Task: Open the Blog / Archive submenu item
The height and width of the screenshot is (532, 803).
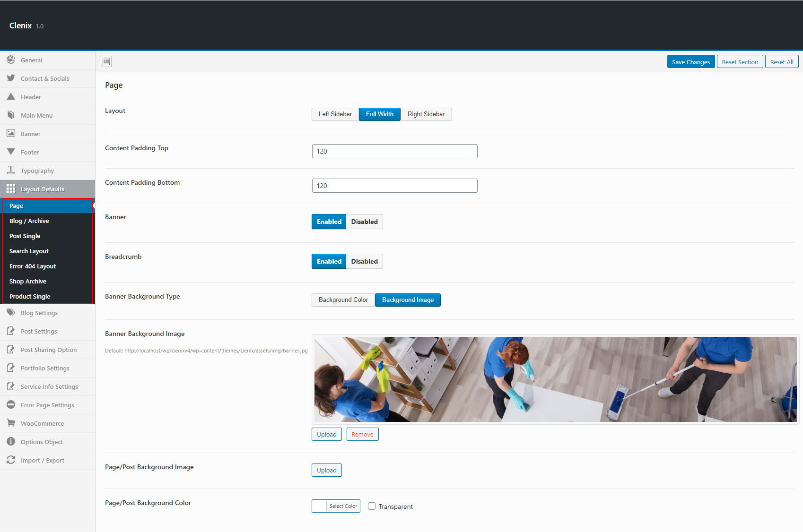Action: (47, 221)
